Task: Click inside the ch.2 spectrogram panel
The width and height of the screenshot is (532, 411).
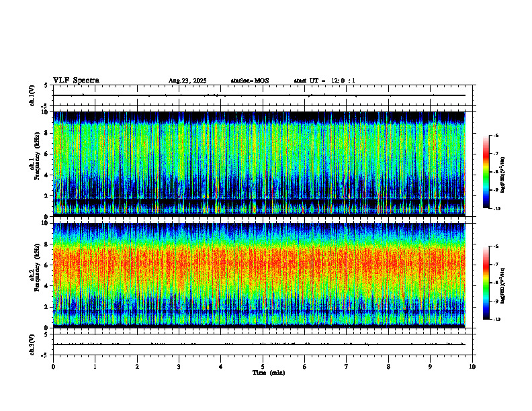Action: pyautogui.click(x=259, y=275)
